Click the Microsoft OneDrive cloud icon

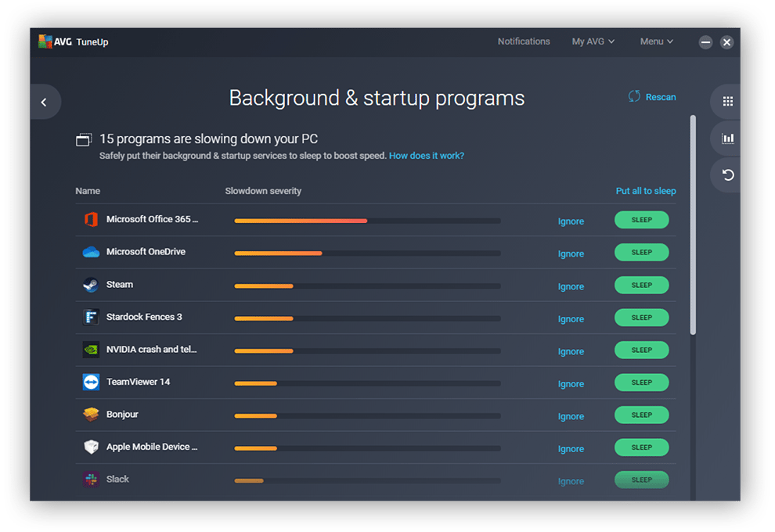tap(91, 252)
